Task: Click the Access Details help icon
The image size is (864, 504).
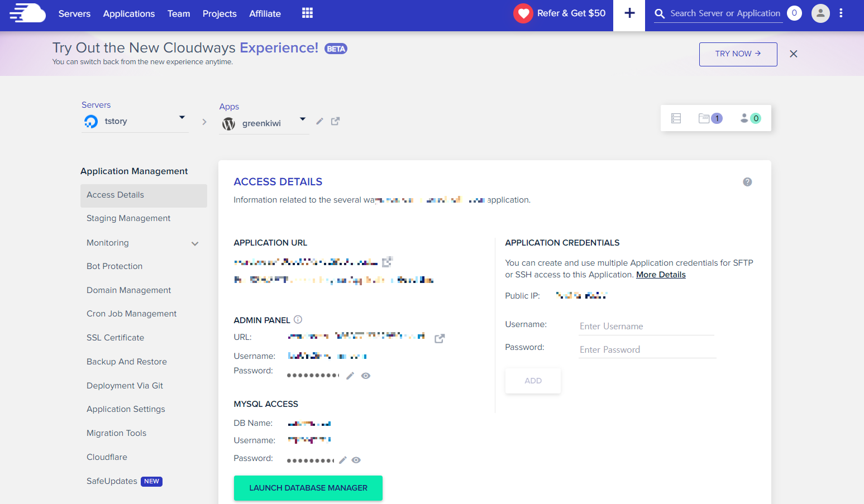Action: tap(747, 182)
